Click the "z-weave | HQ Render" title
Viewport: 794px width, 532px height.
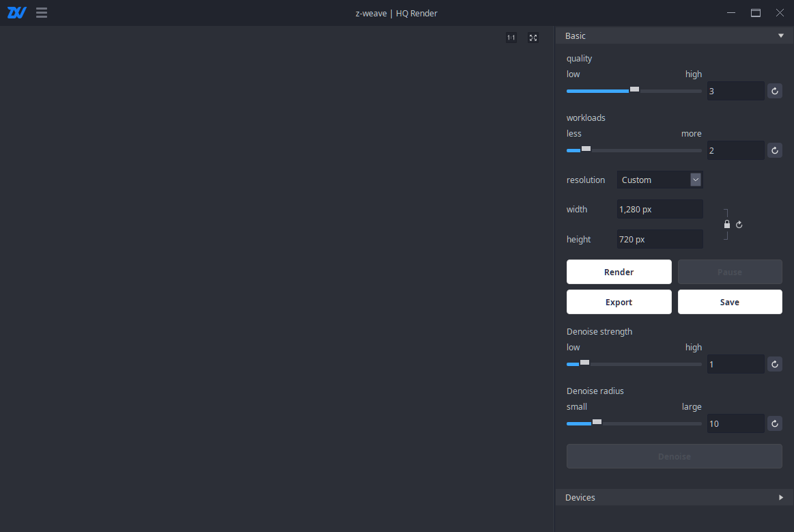pos(397,13)
